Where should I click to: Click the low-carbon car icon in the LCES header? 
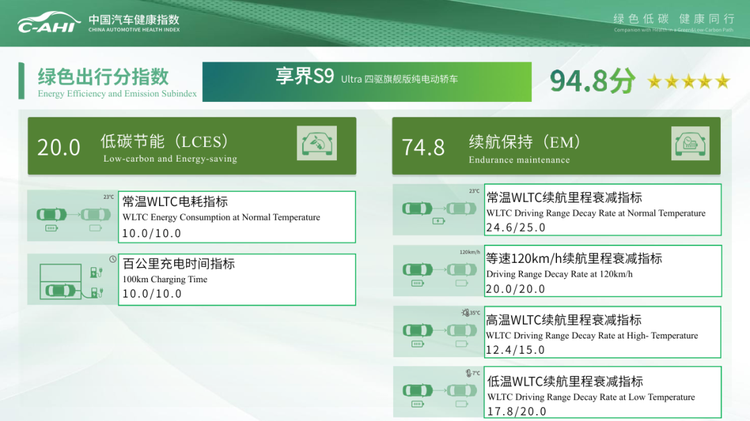[318, 145]
